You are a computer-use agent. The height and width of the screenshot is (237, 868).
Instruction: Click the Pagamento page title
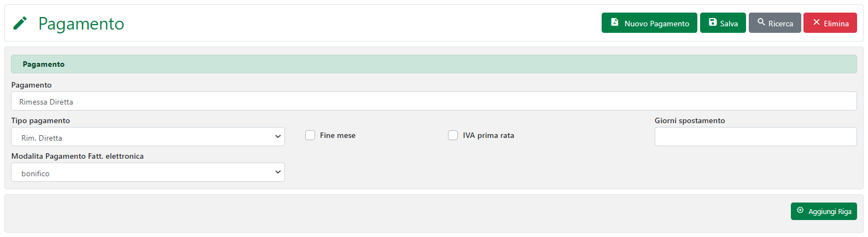pyautogui.click(x=81, y=24)
